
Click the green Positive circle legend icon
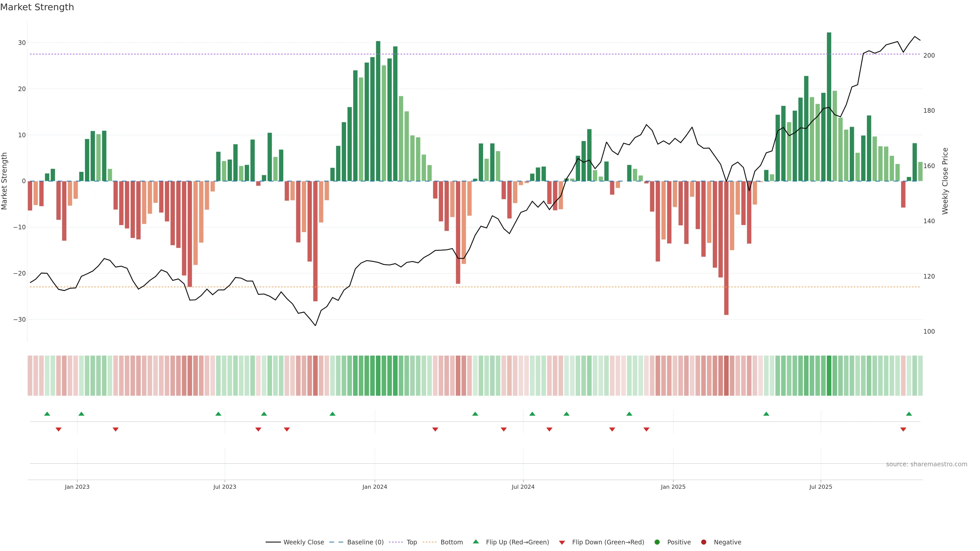(x=657, y=542)
